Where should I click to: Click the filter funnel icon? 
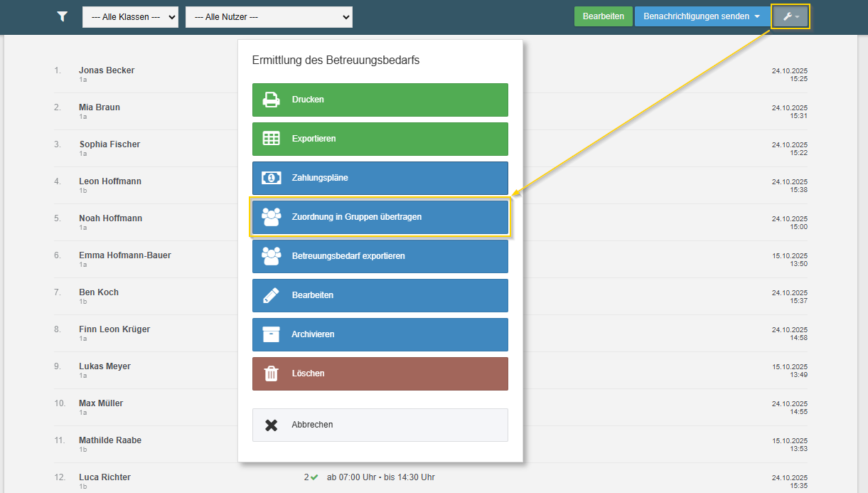[63, 16]
